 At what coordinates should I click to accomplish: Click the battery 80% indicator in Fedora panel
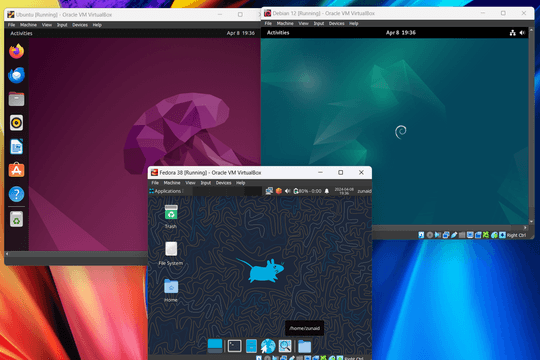(x=308, y=191)
